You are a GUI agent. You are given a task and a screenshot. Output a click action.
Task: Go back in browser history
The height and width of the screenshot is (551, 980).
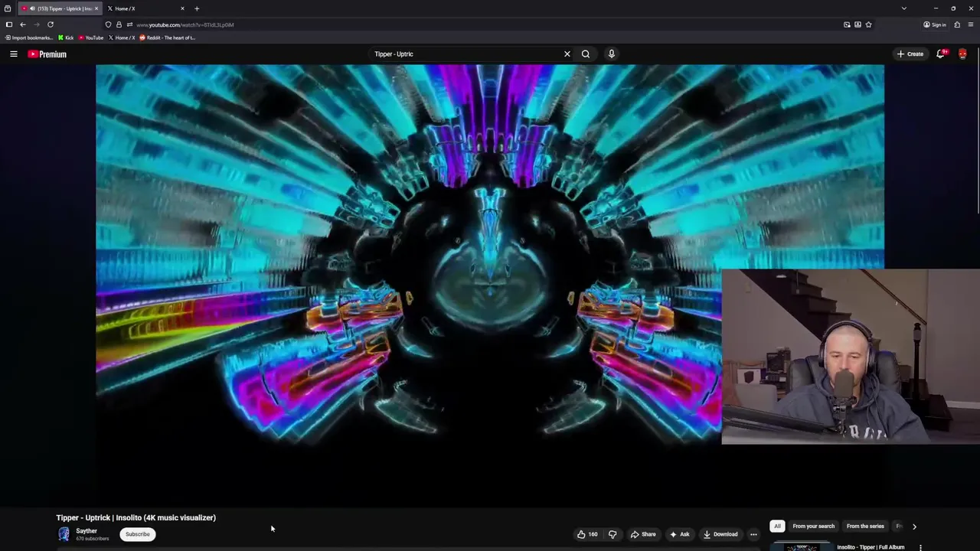[23, 24]
